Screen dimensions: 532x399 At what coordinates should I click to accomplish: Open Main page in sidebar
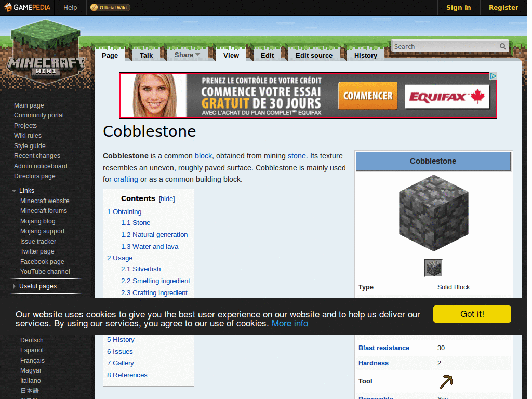(29, 105)
